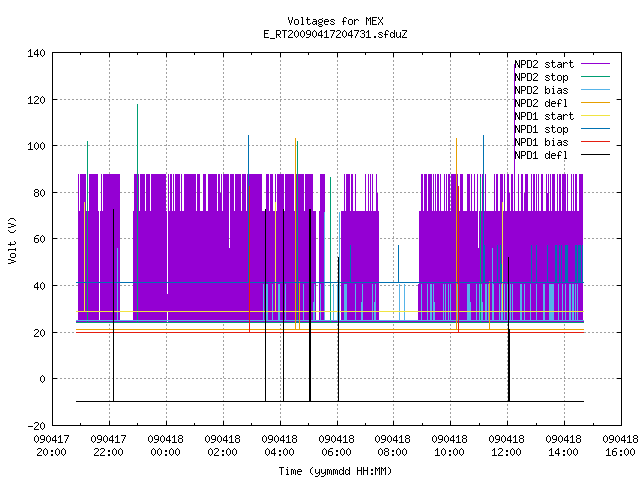Click the orange NPD2 defl legend line
Screen dimensions: 640x480
(x=596, y=102)
